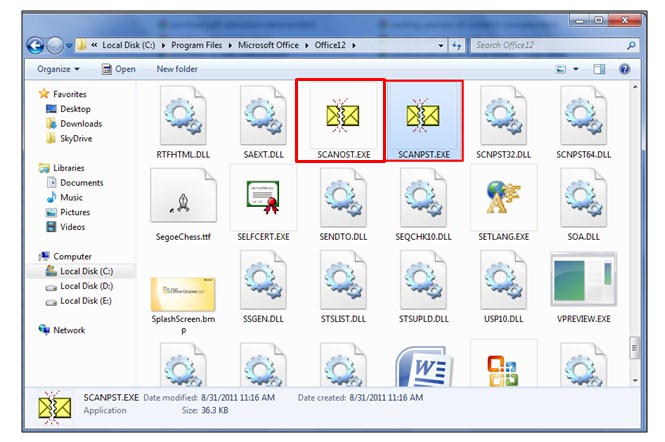Image resolution: width=665 pixels, height=442 pixels.
Task: Click the file list scroll up arrow
Action: coord(635,87)
